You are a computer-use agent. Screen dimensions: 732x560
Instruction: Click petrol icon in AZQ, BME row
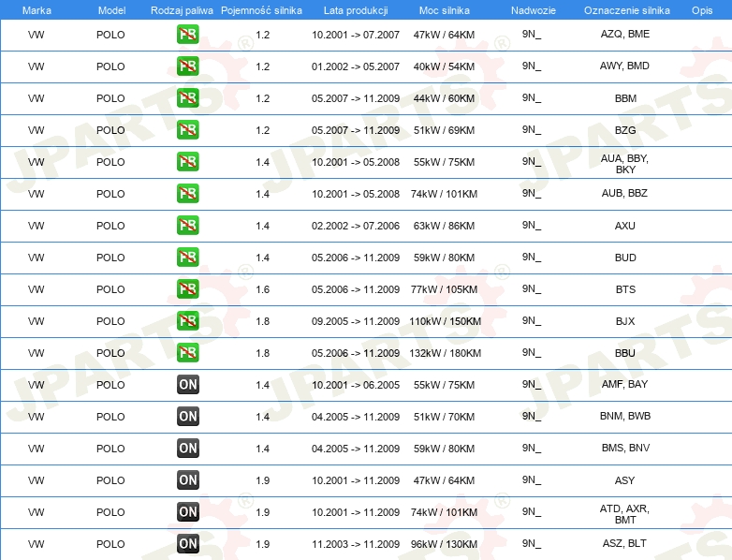[x=187, y=34]
